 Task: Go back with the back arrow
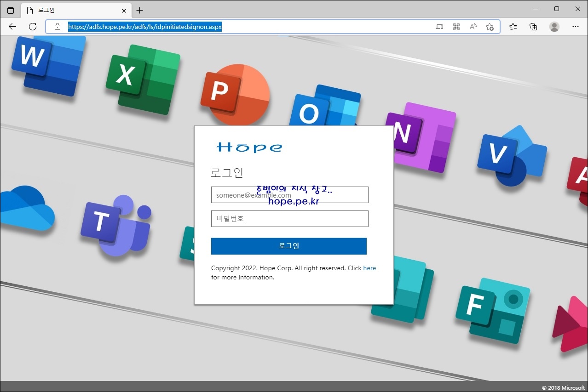(12, 27)
